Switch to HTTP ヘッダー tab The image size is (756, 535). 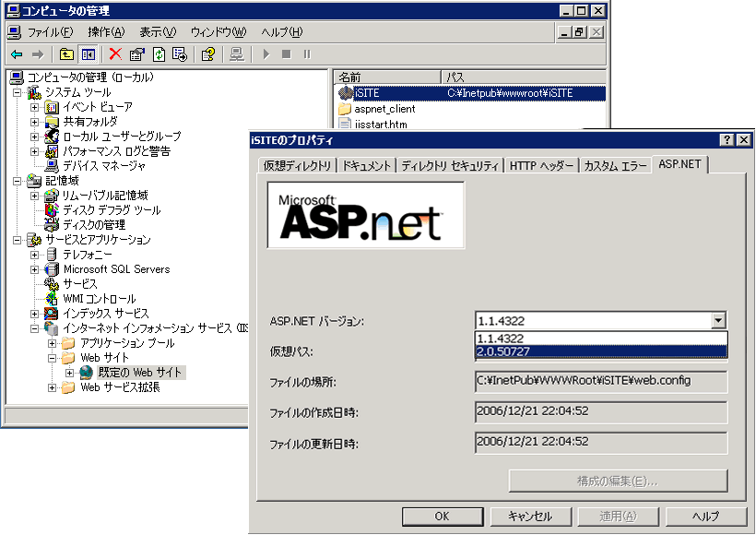pyautogui.click(x=541, y=165)
